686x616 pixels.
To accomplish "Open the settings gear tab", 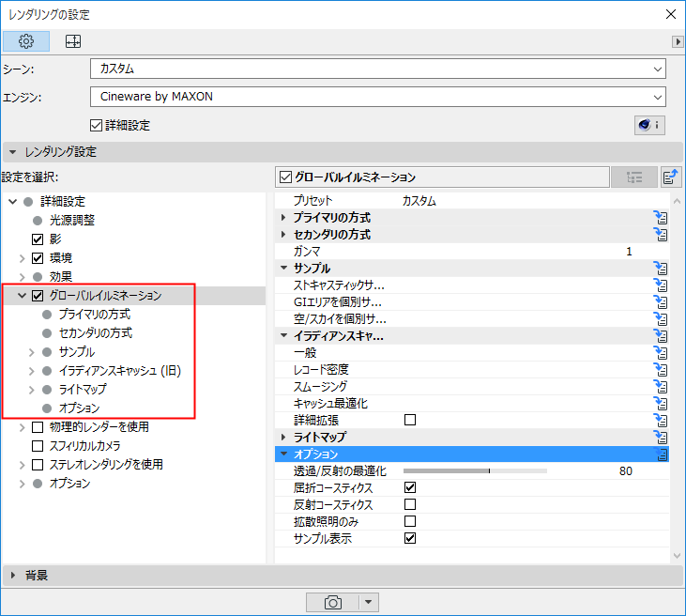I will point(26,41).
